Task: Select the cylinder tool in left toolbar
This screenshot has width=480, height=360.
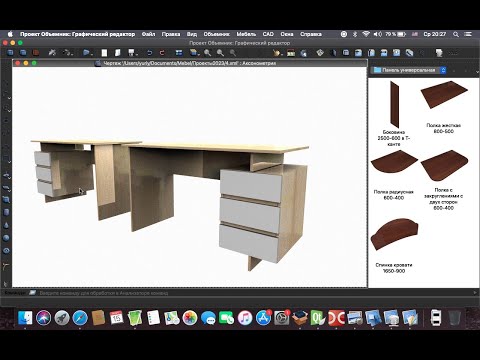Action: pyautogui.click(x=6, y=212)
